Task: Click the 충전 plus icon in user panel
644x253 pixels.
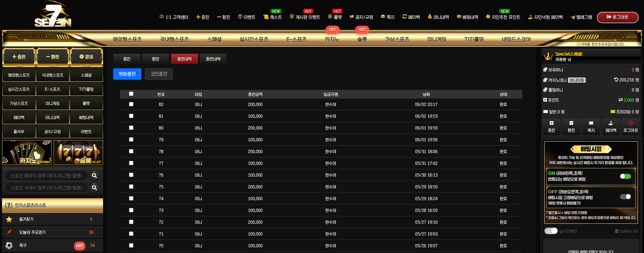Action: (551, 123)
